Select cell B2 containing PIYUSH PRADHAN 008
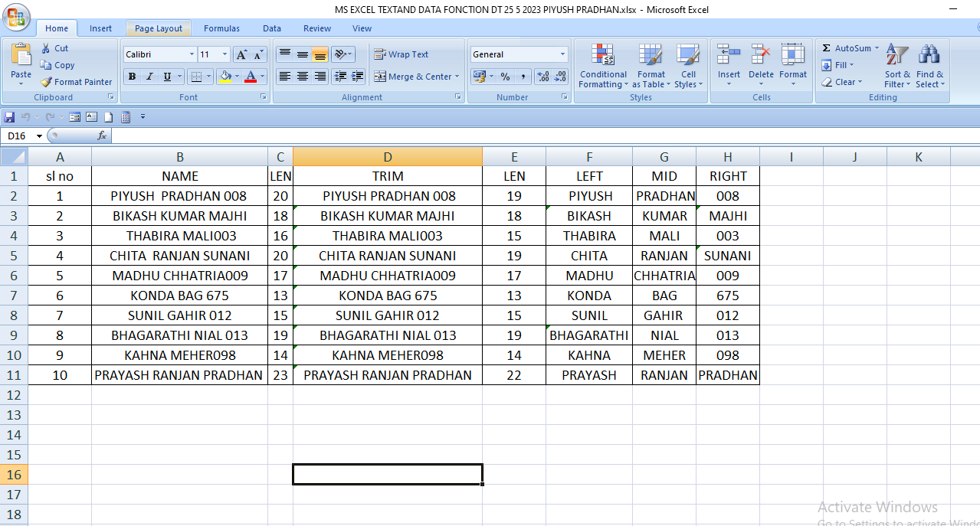This screenshot has width=980, height=526. [x=179, y=196]
